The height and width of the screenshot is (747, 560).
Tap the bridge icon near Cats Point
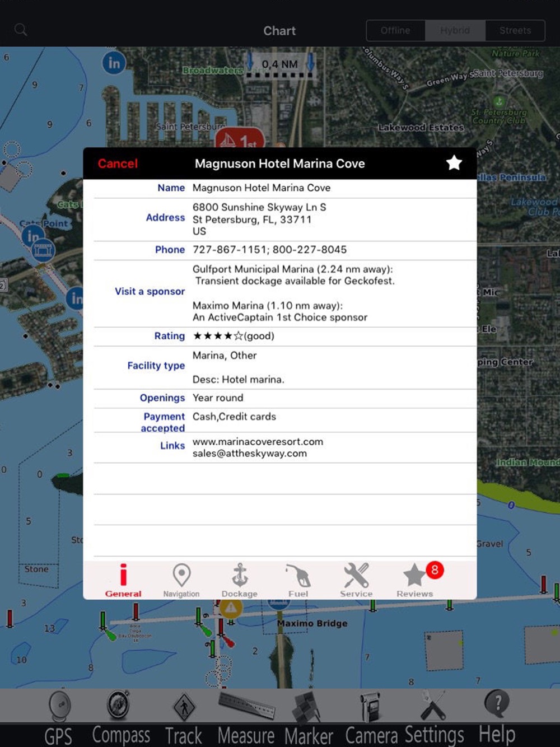click(43, 250)
